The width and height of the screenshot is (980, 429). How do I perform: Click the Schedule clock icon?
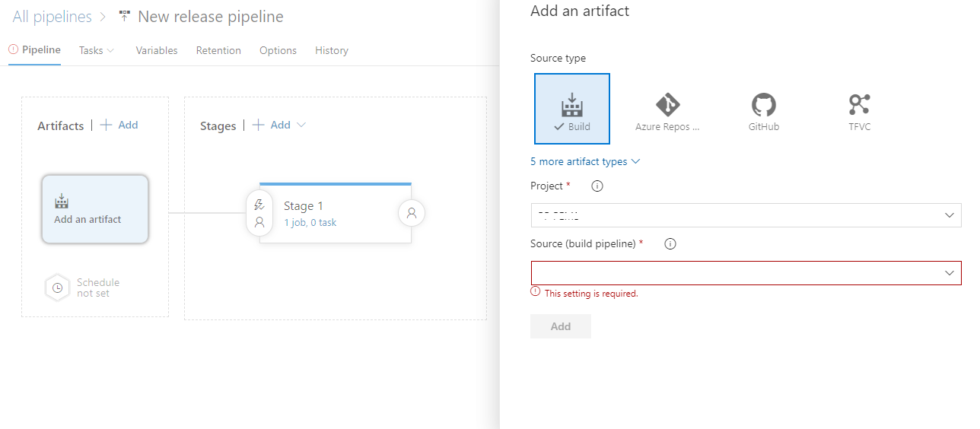point(57,288)
